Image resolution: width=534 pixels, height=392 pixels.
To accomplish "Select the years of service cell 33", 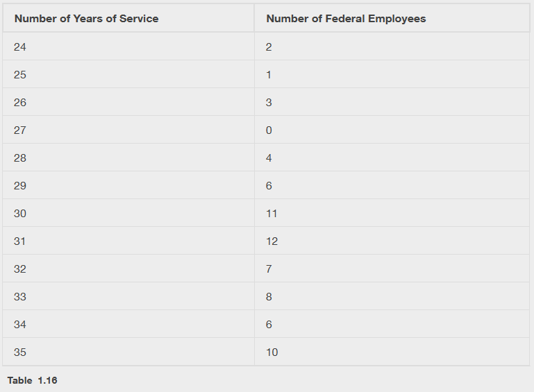I will [20, 297].
